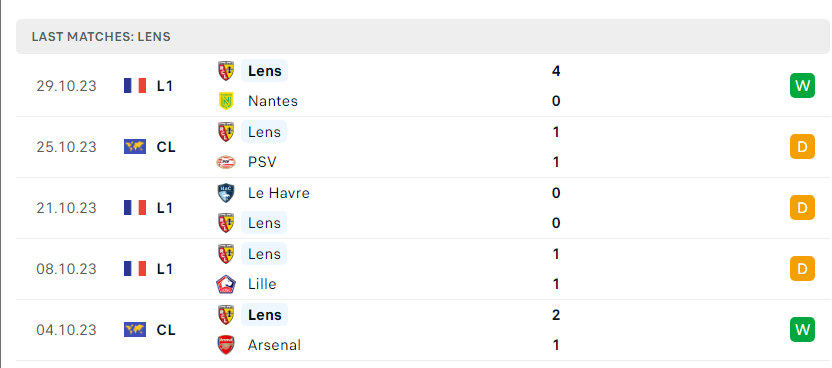Open the Le Havre team link

click(x=279, y=192)
